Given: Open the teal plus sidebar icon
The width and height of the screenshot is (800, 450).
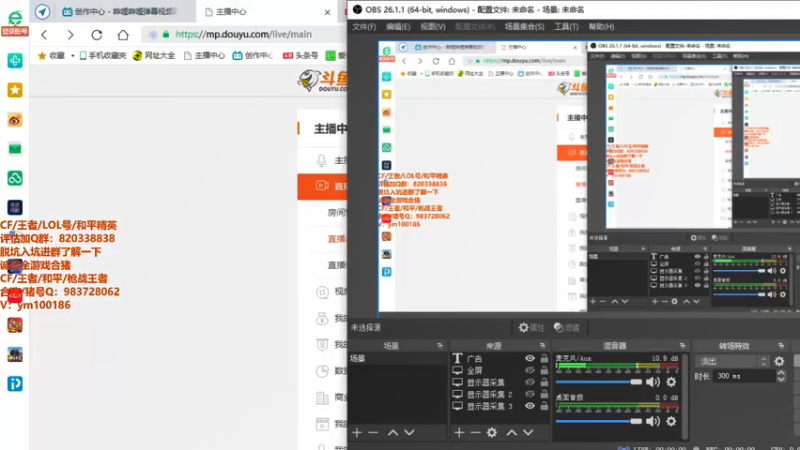Looking at the screenshot, I should (x=15, y=61).
